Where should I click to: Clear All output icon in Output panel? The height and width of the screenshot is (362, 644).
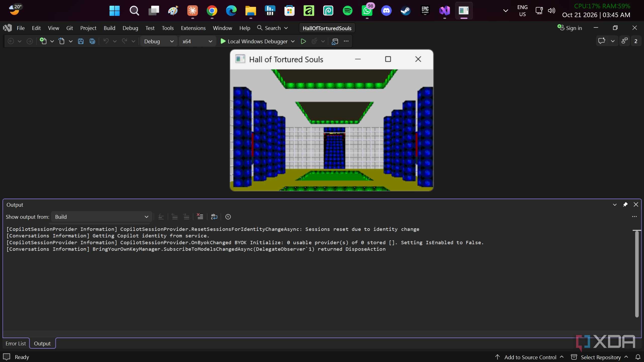pos(200,217)
